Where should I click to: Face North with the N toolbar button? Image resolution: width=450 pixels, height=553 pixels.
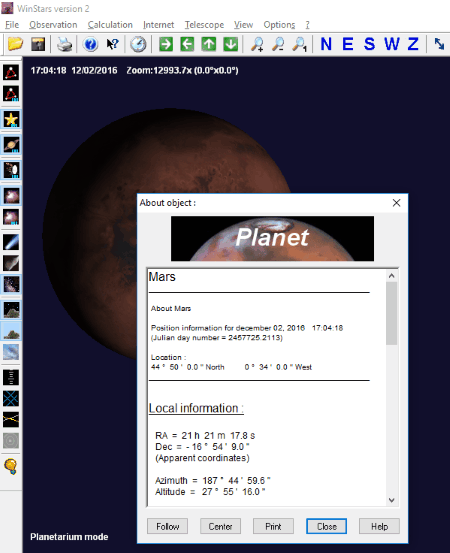tap(326, 44)
